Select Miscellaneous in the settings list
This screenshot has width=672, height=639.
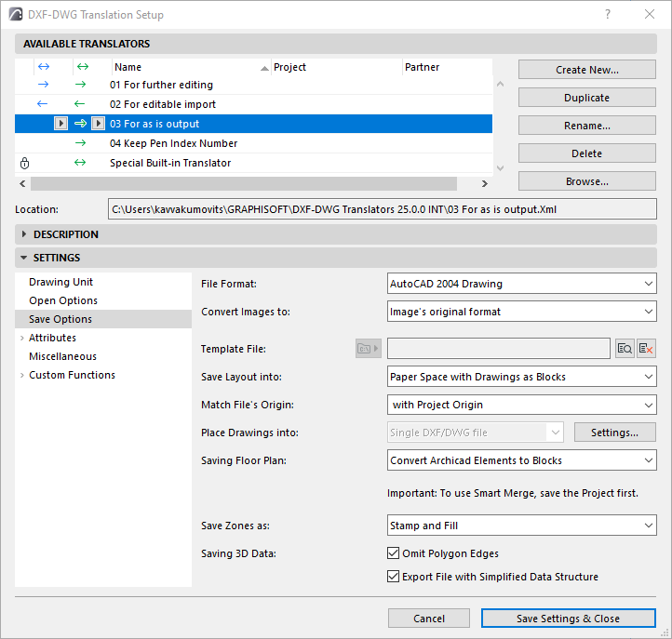62,356
